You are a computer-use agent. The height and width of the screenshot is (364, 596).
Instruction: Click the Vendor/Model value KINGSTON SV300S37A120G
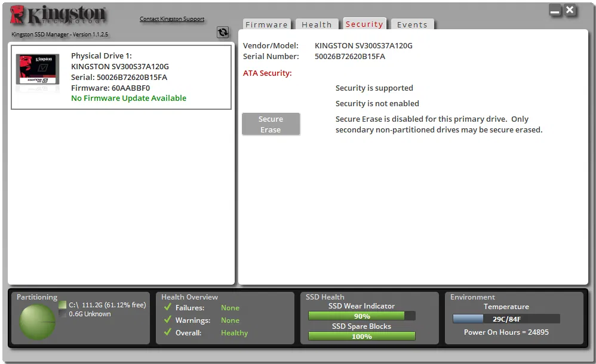point(363,45)
